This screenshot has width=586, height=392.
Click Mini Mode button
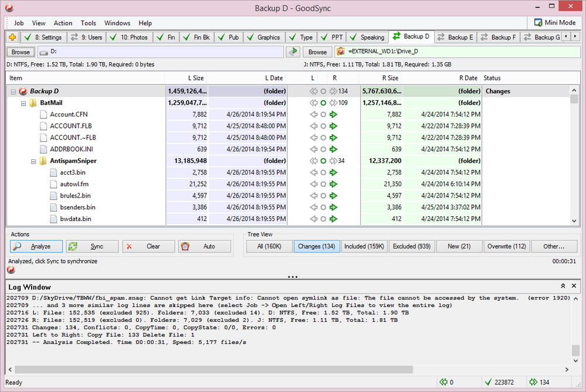tap(554, 22)
